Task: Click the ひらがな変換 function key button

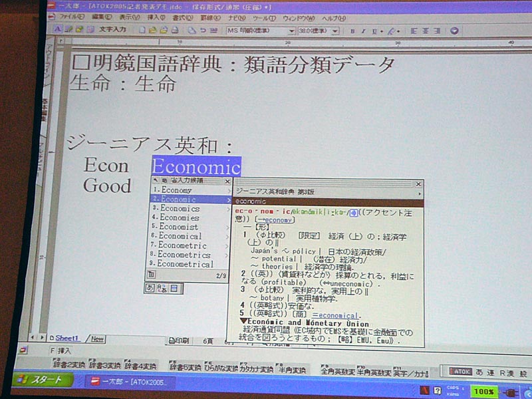Action: (221, 368)
